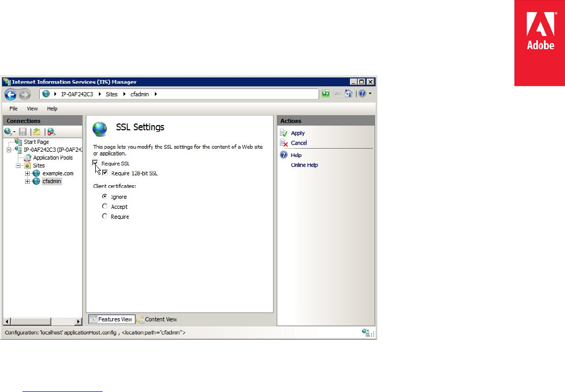Open dropdown arrow beside Help toolbar icon

click(x=370, y=94)
